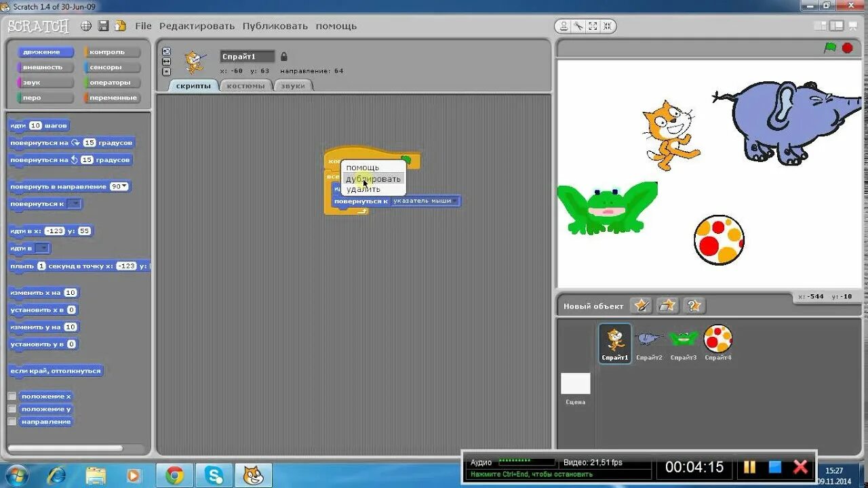Select the Stamp duplicate tool
Screen dimensions: 868x488
pyautogui.click(x=563, y=26)
